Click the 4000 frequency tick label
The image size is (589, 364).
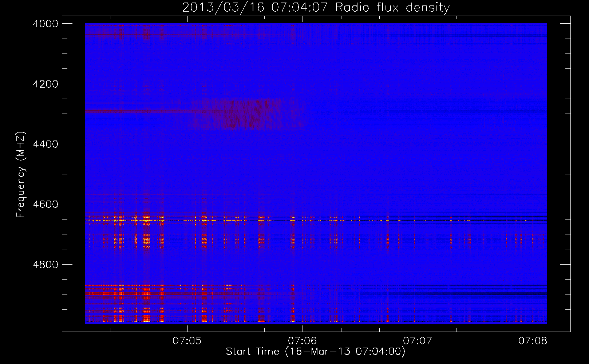click(x=46, y=24)
